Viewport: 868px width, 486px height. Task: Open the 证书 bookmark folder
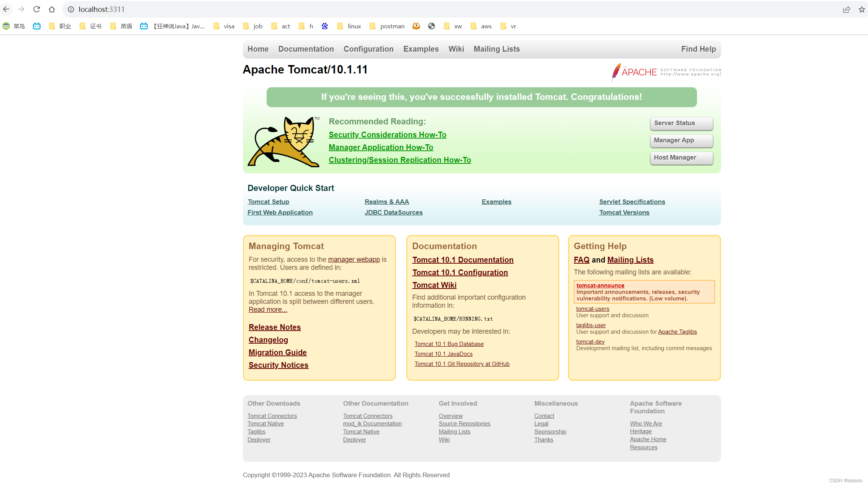[91, 26]
